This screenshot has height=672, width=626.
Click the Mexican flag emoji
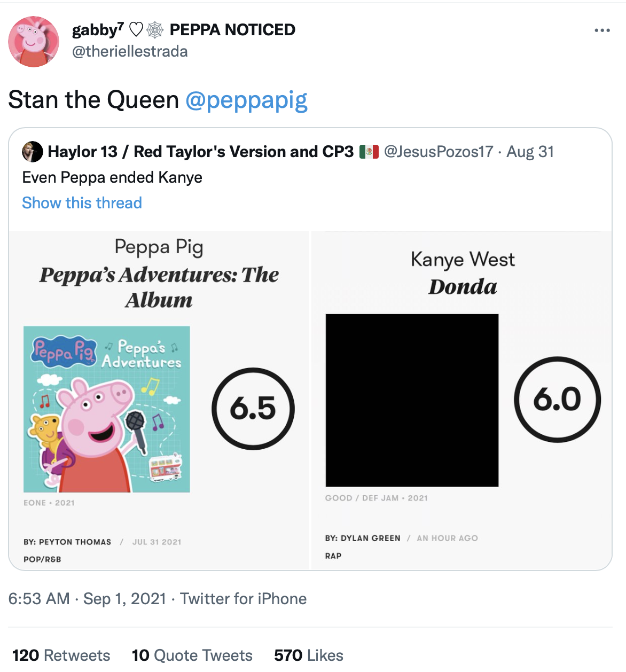[x=369, y=152]
